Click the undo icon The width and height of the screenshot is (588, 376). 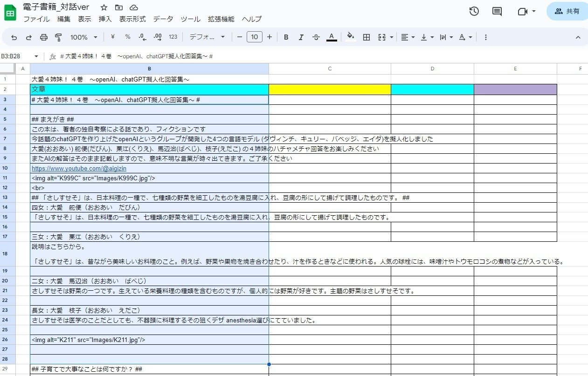pyautogui.click(x=13, y=37)
